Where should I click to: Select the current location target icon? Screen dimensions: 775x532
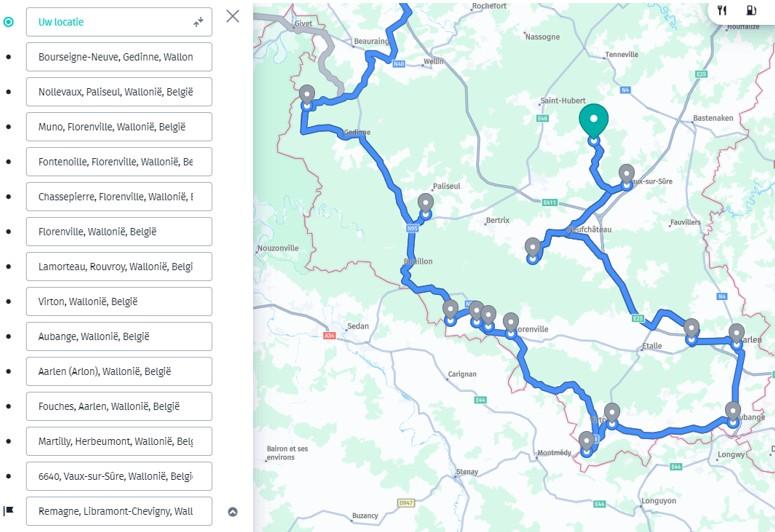pyautogui.click(x=8, y=22)
